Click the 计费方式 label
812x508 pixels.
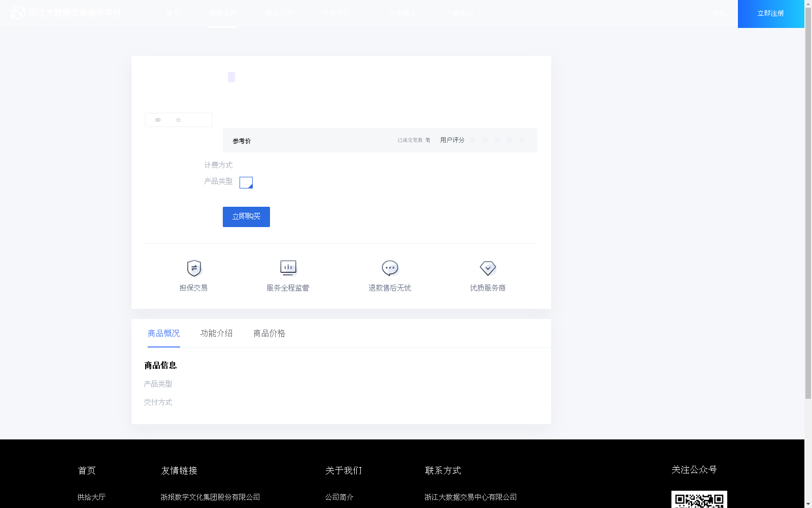[x=218, y=165]
